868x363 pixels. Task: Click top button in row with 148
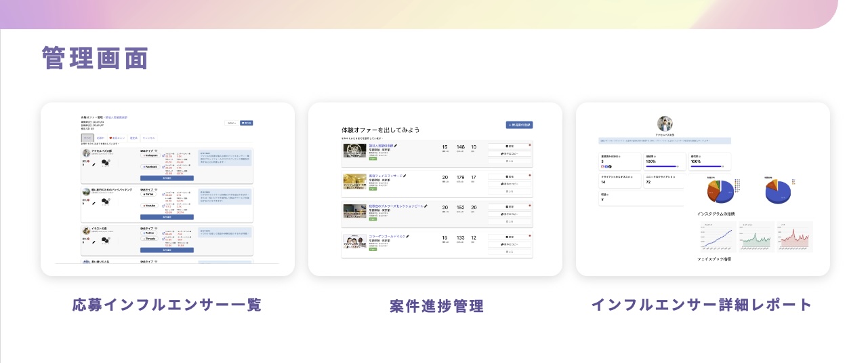[x=510, y=146]
